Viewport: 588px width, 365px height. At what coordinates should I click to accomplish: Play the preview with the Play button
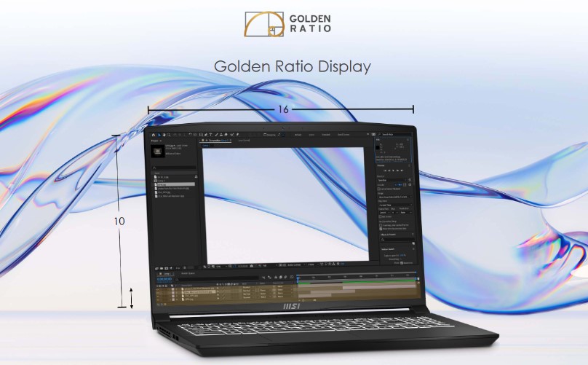(394, 170)
